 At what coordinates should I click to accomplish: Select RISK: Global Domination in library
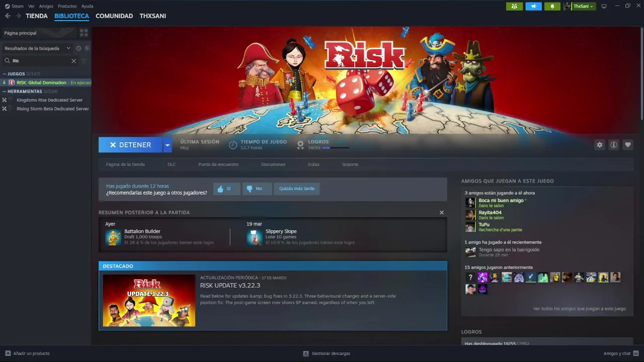click(46, 82)
